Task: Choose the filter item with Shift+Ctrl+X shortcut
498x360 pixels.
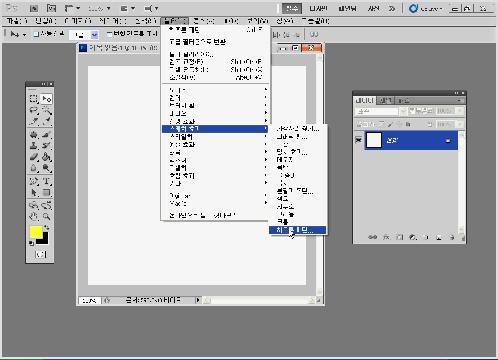Action: pos(215,70)
